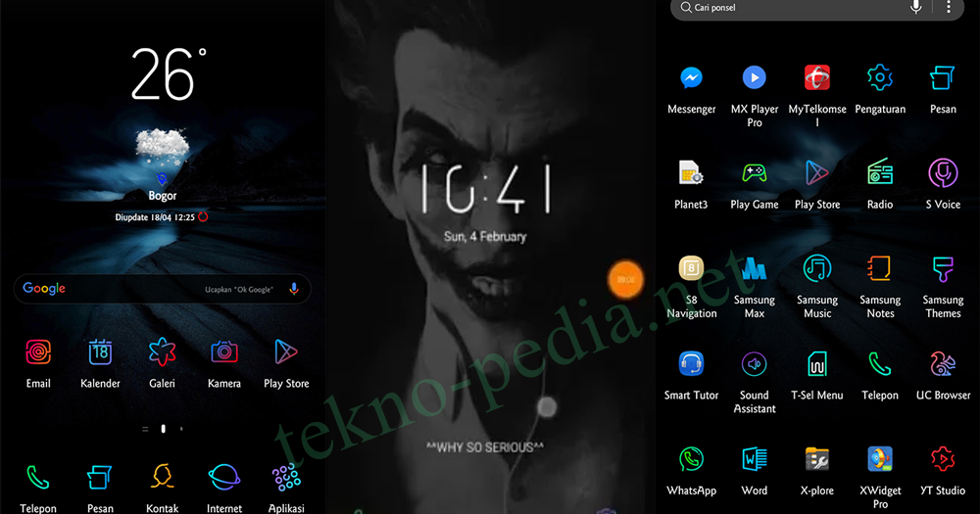Tap the WHY SO SERIOUS text

pos(485,447)
